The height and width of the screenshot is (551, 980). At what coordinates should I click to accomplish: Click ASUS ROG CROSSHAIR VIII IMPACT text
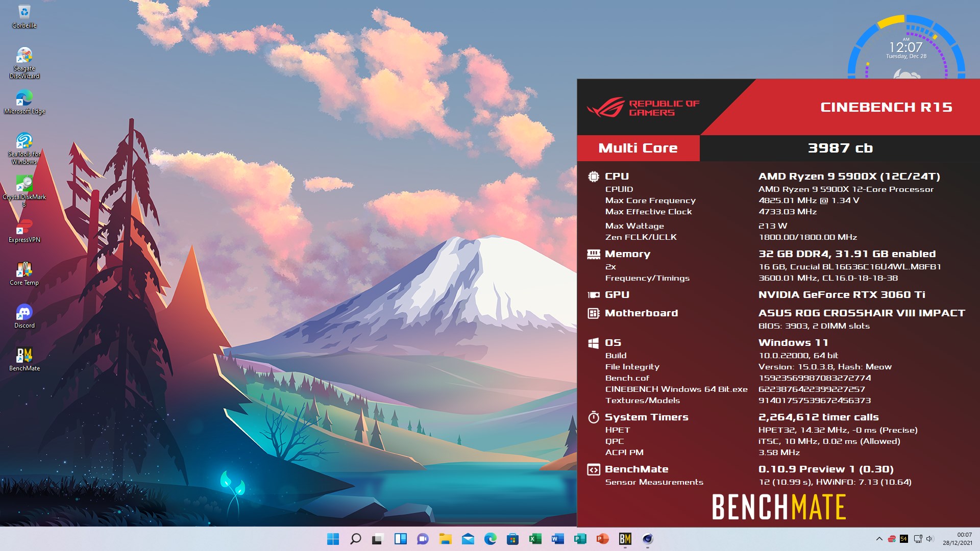(x=862, y=313)
